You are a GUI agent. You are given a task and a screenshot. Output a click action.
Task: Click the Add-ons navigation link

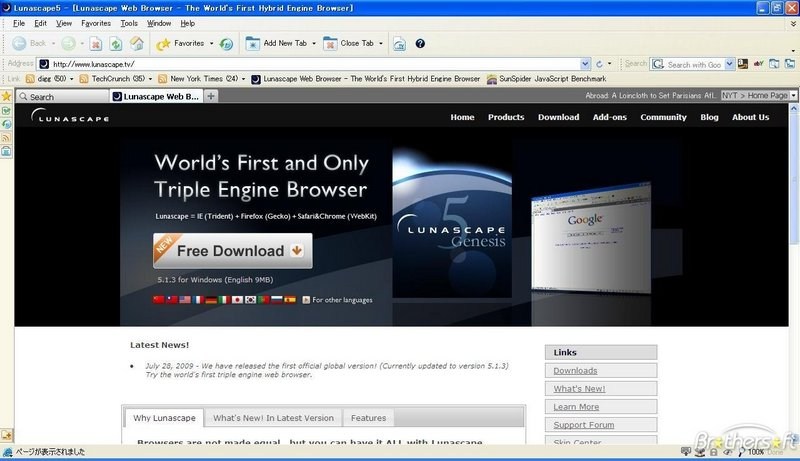coord(610,117)
